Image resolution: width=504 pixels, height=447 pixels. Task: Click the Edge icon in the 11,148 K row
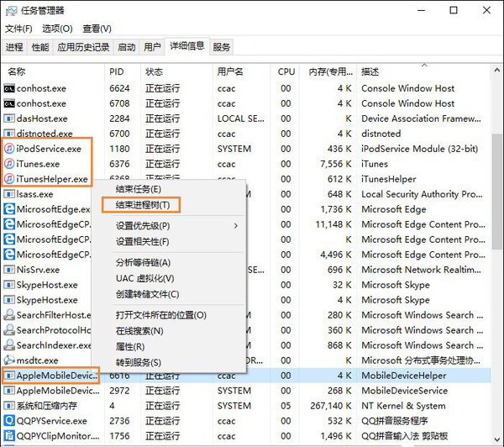[9, 224]
